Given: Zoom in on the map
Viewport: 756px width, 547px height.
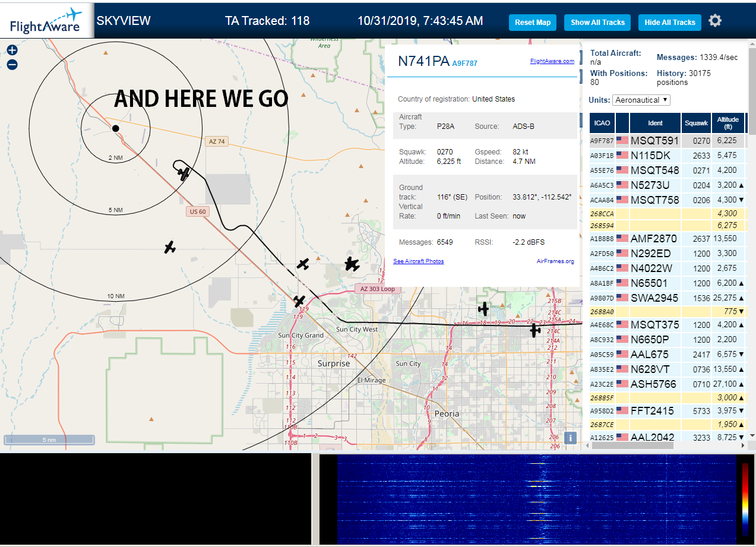Looking at the screenshot, I should pyautogui.click(x=12, y=50).
